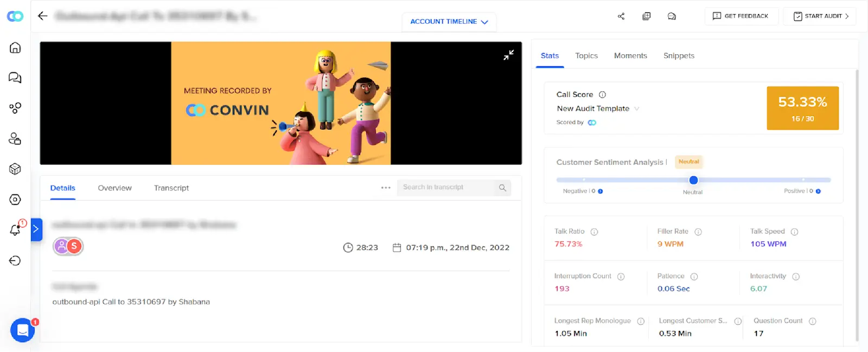Expand the blue side panel arrow
Screen dimensions: 868x352
[x=36, y=229]
